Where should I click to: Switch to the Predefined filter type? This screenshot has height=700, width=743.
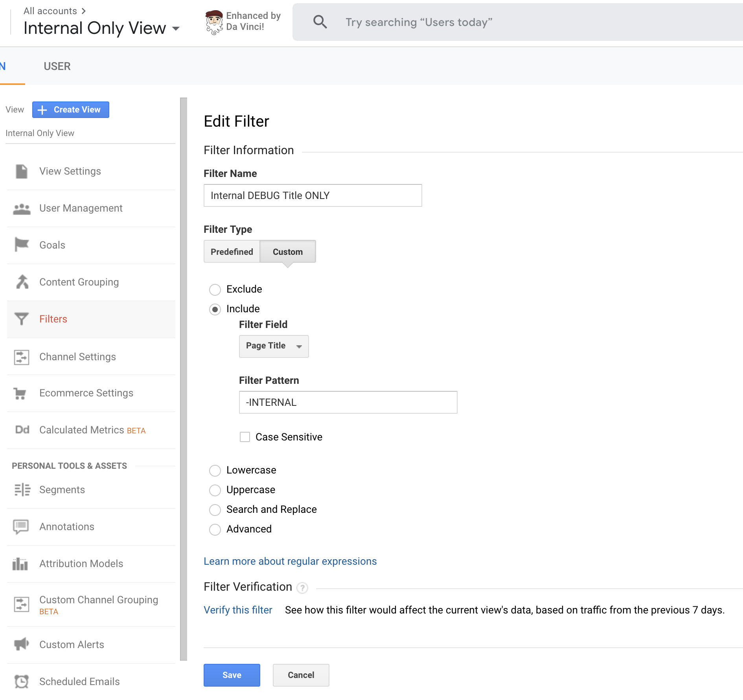[x=232, y=252]
